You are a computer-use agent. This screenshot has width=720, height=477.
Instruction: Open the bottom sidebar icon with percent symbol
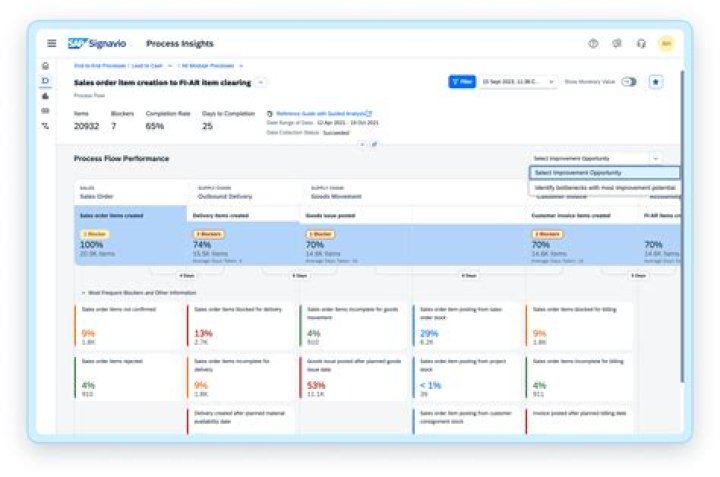tap(45, 126)
